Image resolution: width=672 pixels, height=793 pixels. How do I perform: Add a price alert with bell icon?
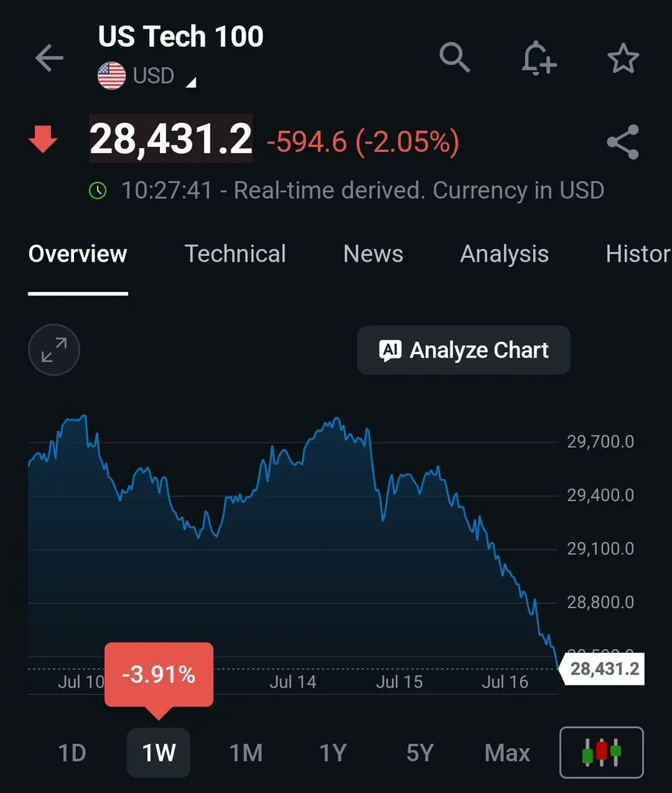click(539, 57)
